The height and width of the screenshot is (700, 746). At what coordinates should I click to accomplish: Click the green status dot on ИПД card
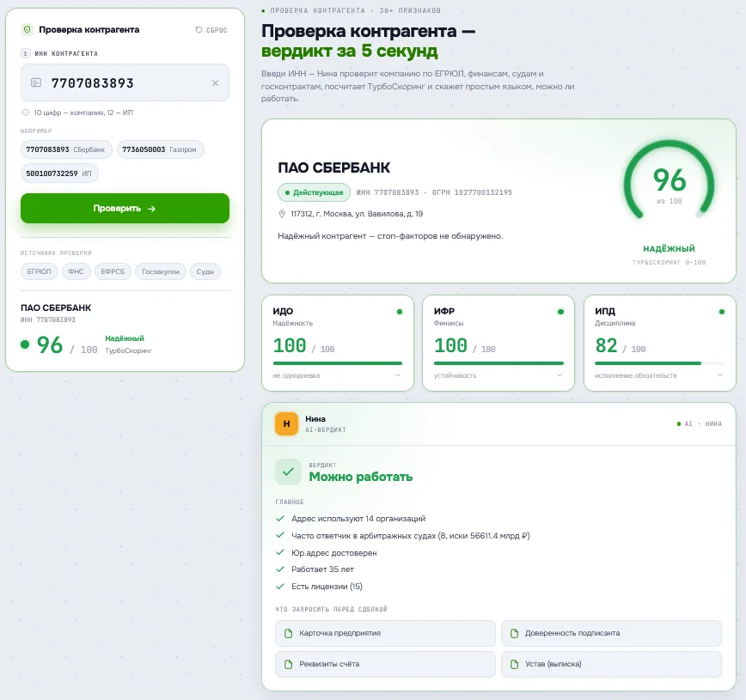click(722, 312)
